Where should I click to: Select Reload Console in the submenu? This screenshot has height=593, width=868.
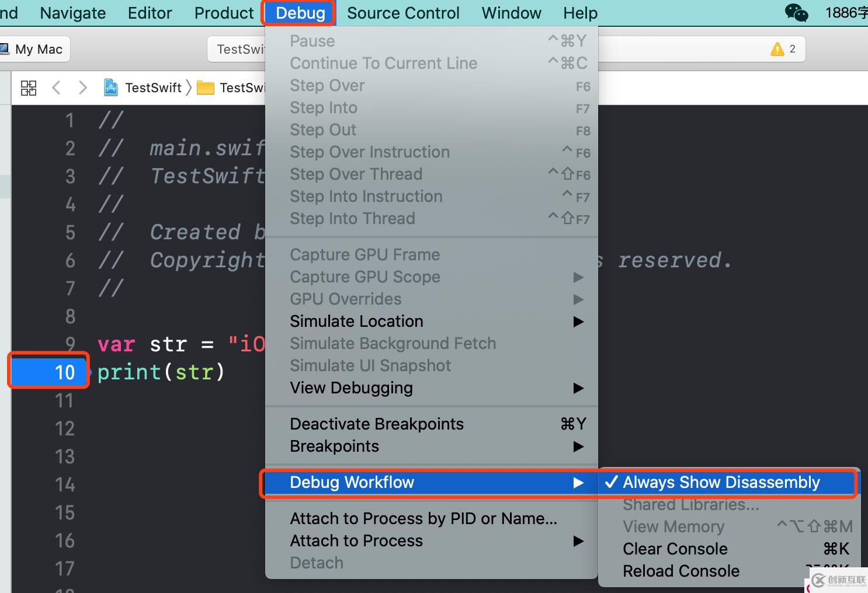(x=728, y=571)
